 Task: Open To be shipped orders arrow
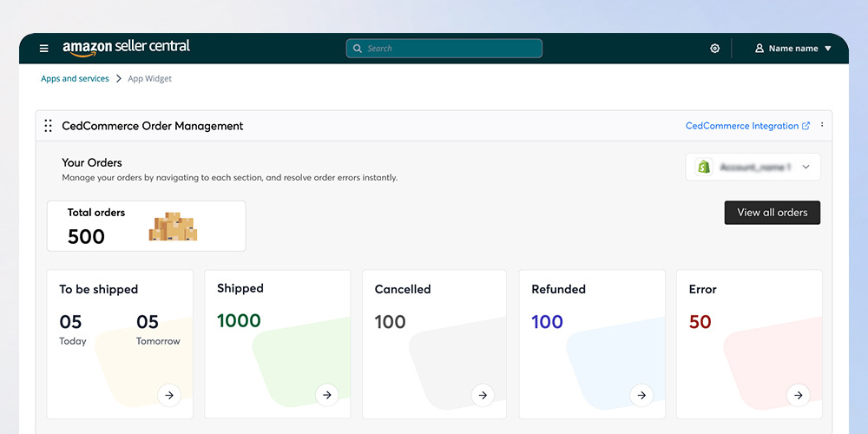pos(169,395)
